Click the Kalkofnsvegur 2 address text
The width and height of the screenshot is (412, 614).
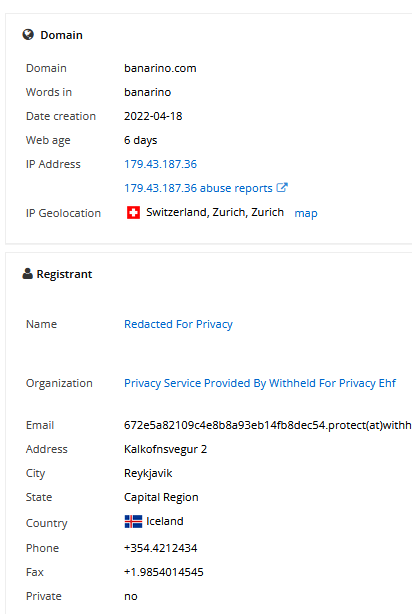click(x=165, y=449)
